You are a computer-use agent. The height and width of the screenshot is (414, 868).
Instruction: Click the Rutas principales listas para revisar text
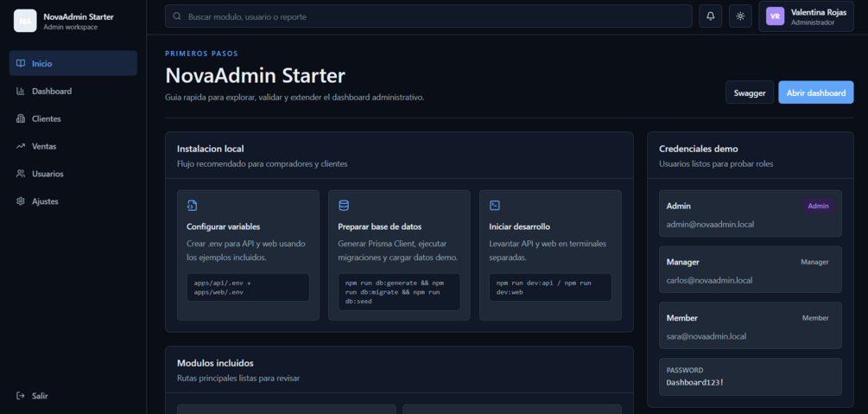point(238,379)
